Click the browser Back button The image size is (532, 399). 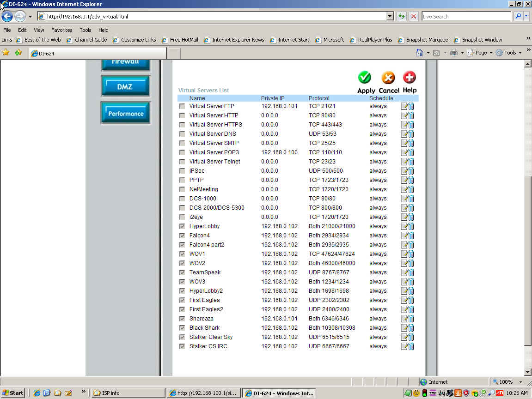[x=7, y=16]
